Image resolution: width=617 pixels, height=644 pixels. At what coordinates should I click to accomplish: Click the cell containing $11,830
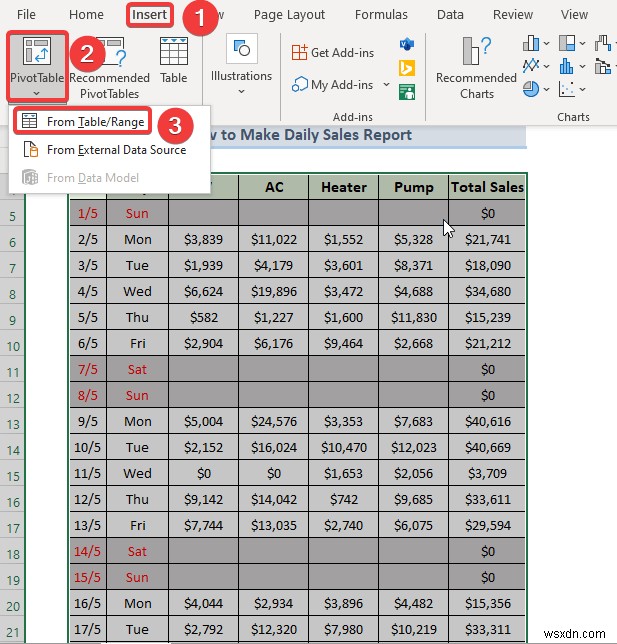point(413,317)
